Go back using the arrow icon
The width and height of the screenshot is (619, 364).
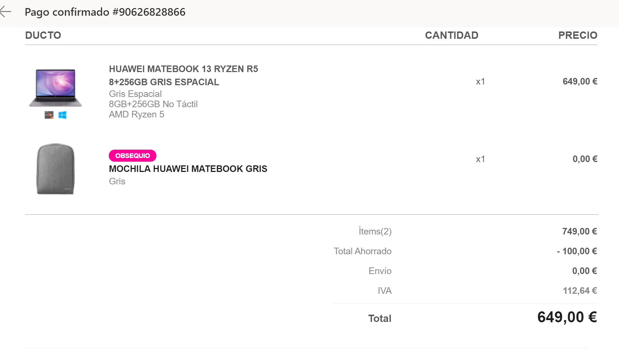pos(5,12)
